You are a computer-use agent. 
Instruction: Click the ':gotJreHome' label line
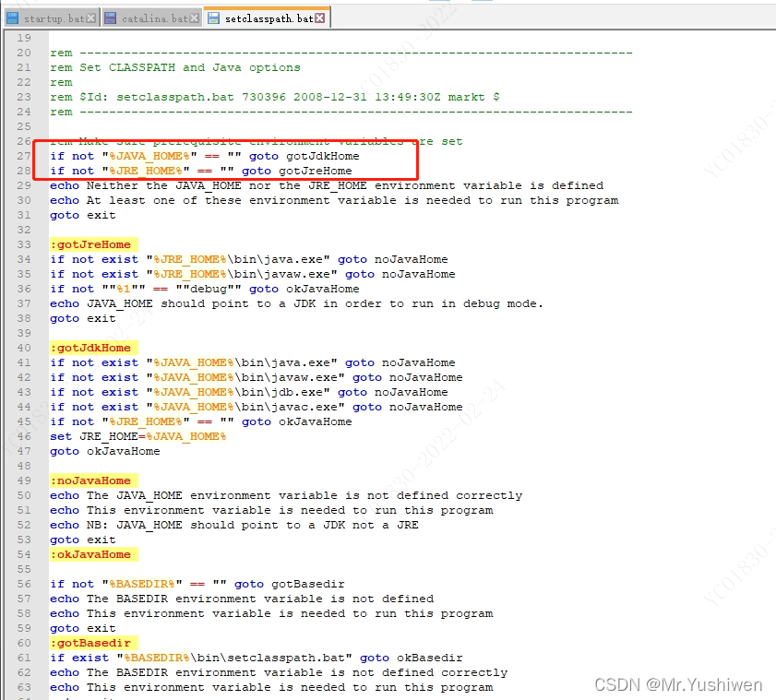(x=93, y=244)
